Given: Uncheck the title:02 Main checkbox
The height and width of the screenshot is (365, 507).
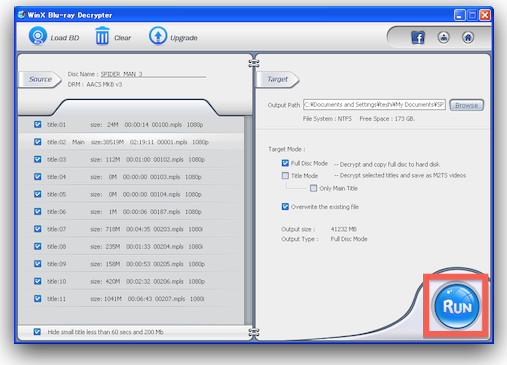Looking at the screenshot, I should click(38, 142).
